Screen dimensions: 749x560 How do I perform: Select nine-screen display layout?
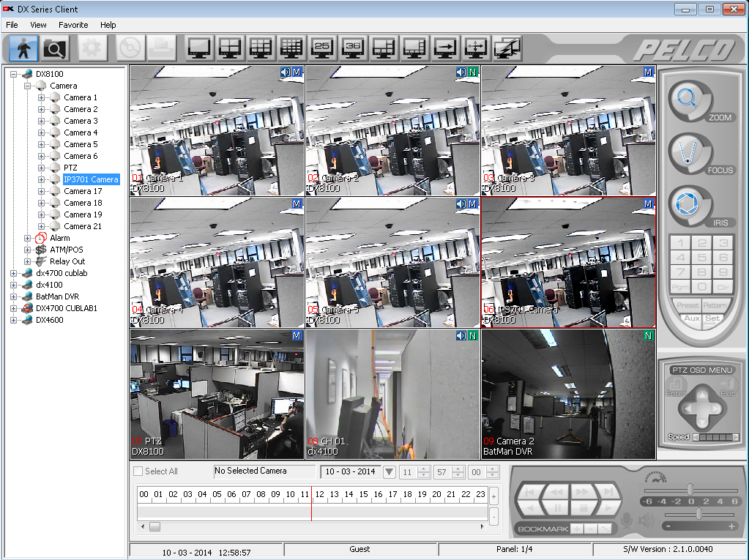pyautogui.click(x=261, y=48)
